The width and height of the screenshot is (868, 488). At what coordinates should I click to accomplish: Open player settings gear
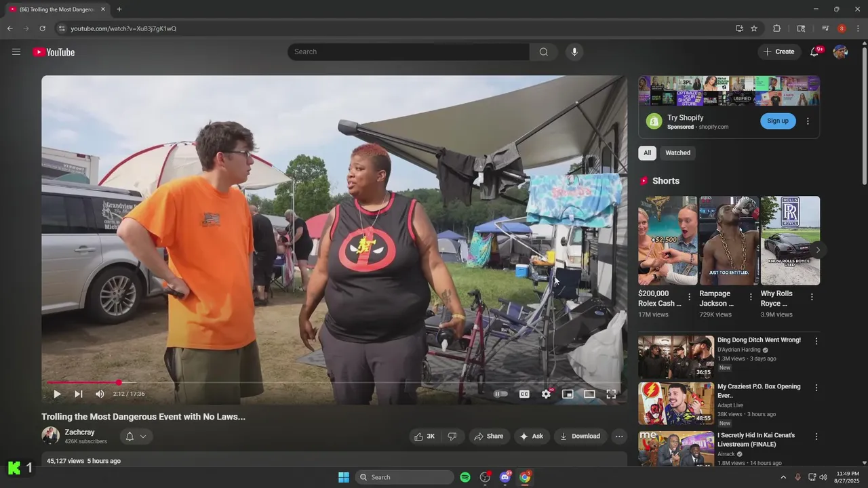(x=547, y=394)
